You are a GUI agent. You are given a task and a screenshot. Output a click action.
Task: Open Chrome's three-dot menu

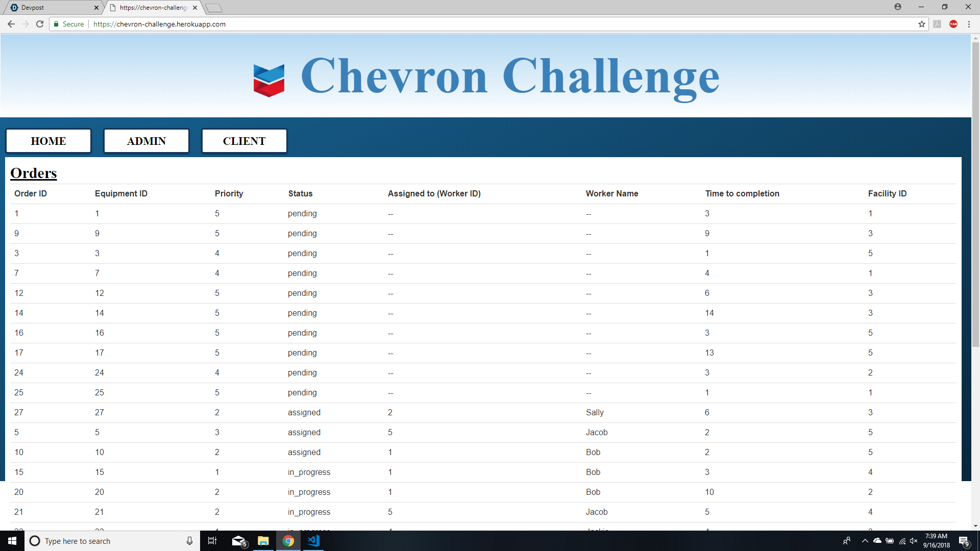pos(969,24)
